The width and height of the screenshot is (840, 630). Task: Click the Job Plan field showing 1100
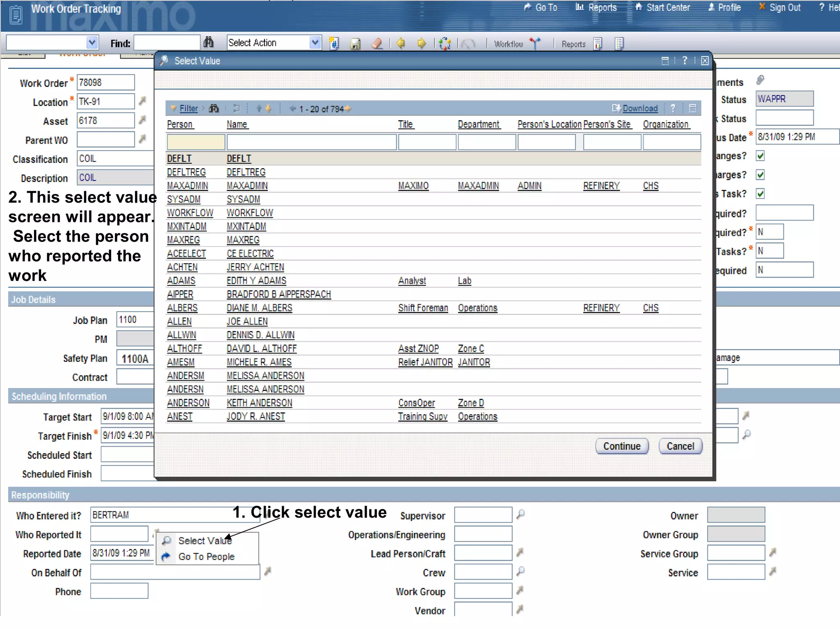[x=135, y=320]
